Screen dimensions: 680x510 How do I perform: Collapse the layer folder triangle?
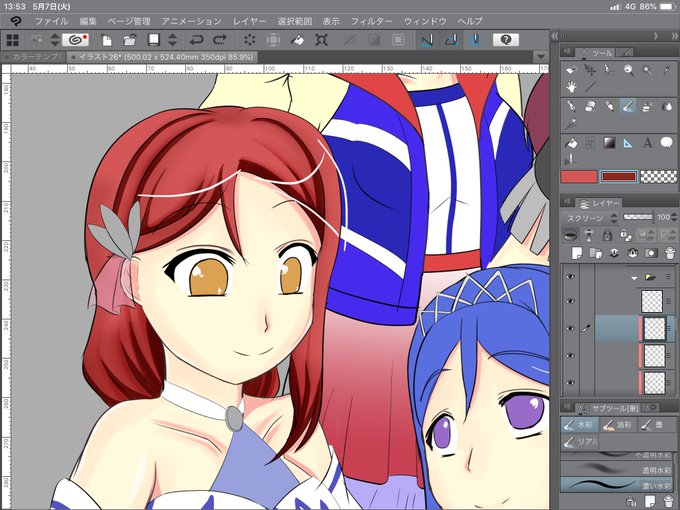[634, 277]
